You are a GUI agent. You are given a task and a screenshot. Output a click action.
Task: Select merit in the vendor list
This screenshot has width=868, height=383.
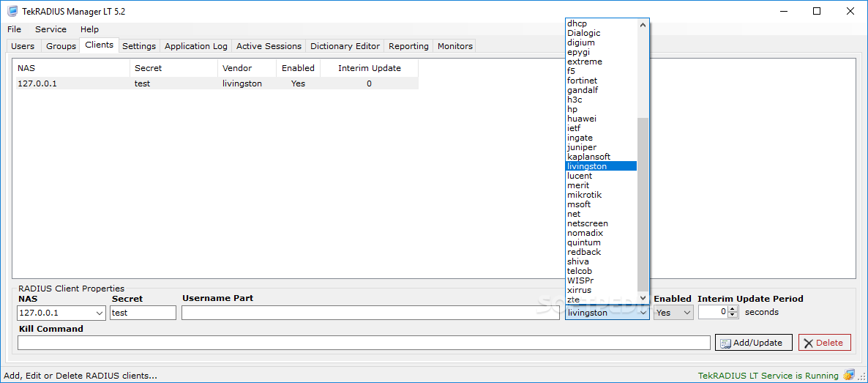pos(601,185)
